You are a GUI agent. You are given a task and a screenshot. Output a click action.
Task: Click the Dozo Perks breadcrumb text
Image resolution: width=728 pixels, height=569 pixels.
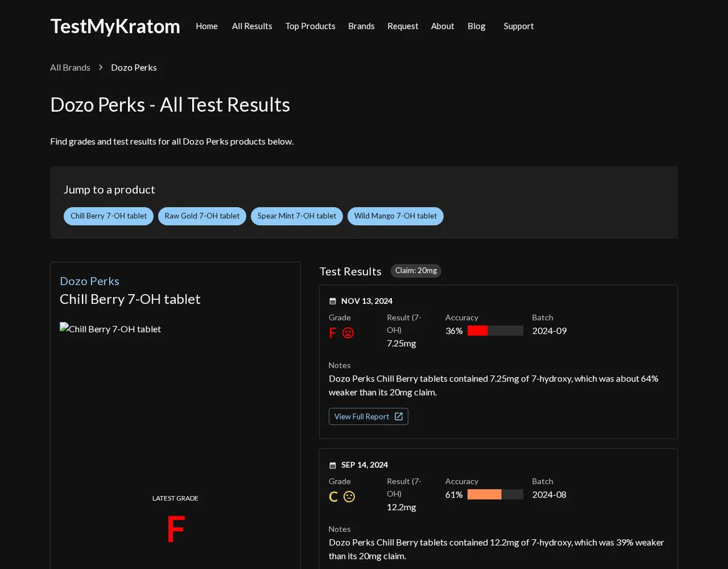point(134,67)
